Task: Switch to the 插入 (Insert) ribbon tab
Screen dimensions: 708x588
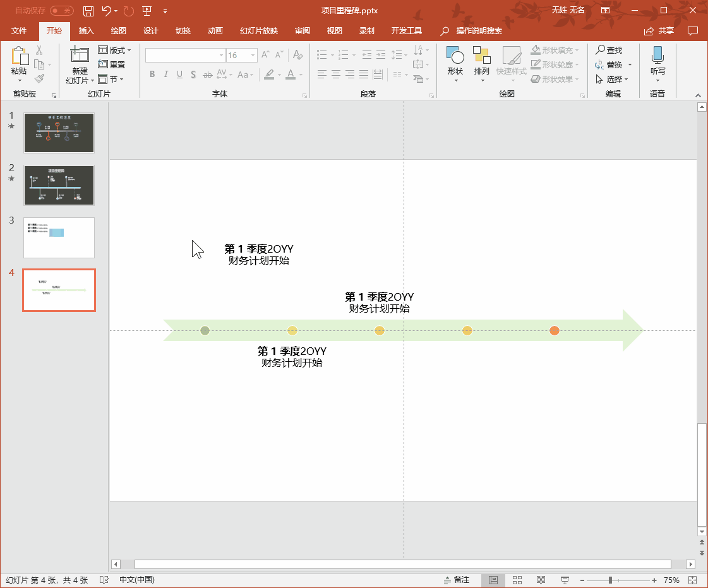Action: [x=85, y=30]
